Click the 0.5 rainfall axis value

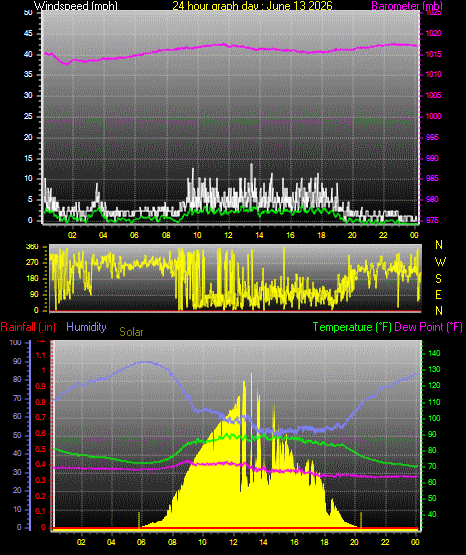(40, 449)
